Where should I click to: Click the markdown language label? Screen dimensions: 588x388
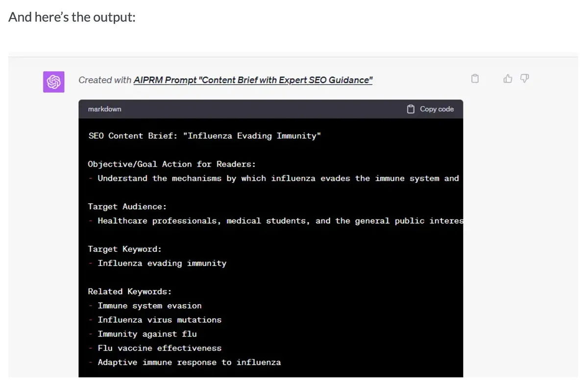[x=104, y=109]
